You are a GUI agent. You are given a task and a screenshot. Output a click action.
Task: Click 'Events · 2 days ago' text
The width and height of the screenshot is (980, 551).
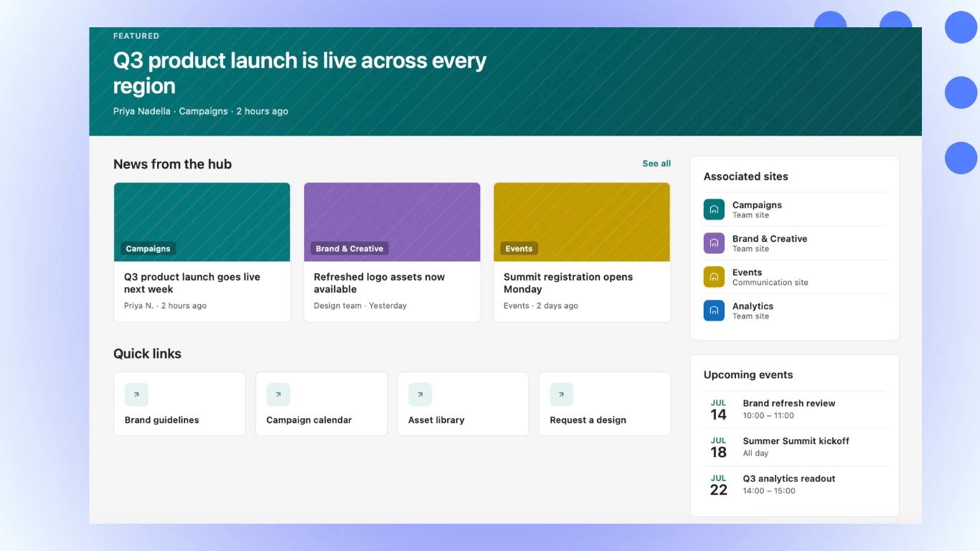coord(541,306)
